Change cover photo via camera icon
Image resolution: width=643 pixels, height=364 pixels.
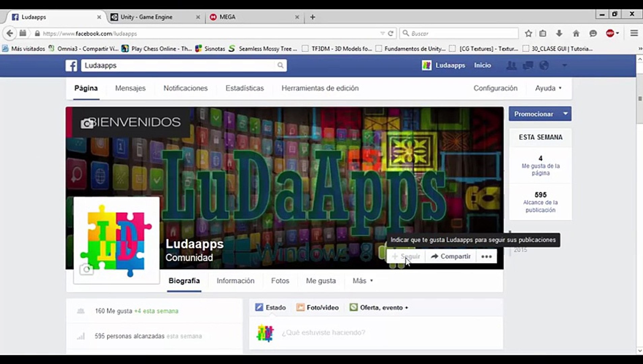87,123
